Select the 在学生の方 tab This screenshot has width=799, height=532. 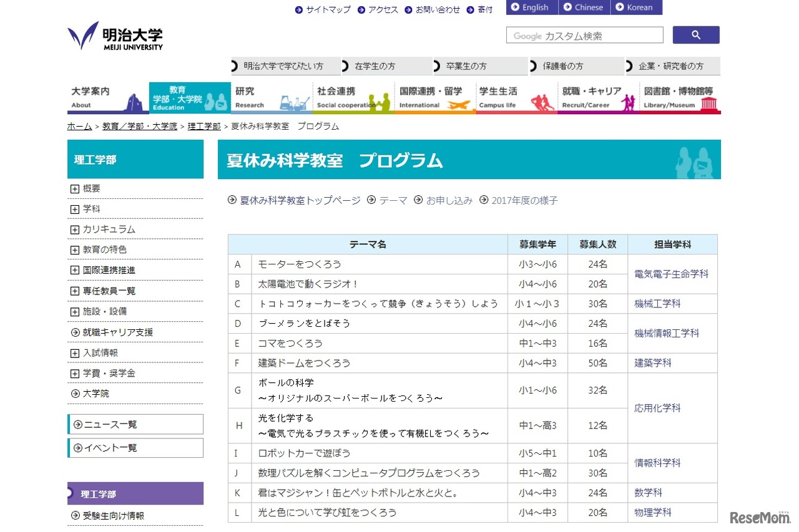click(x=384, y=65)
